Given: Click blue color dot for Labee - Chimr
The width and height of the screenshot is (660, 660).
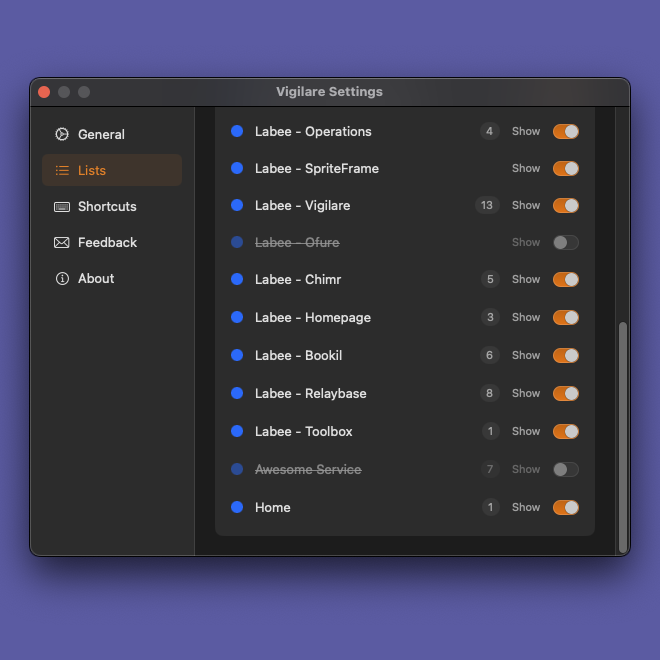Looking at the screenshot, I should tap(237, 279).
